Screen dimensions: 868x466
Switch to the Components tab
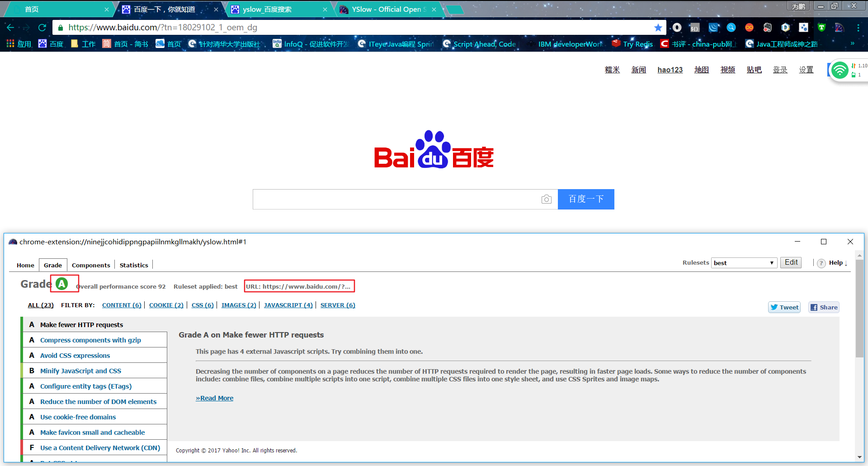click(x=91, y=265)
